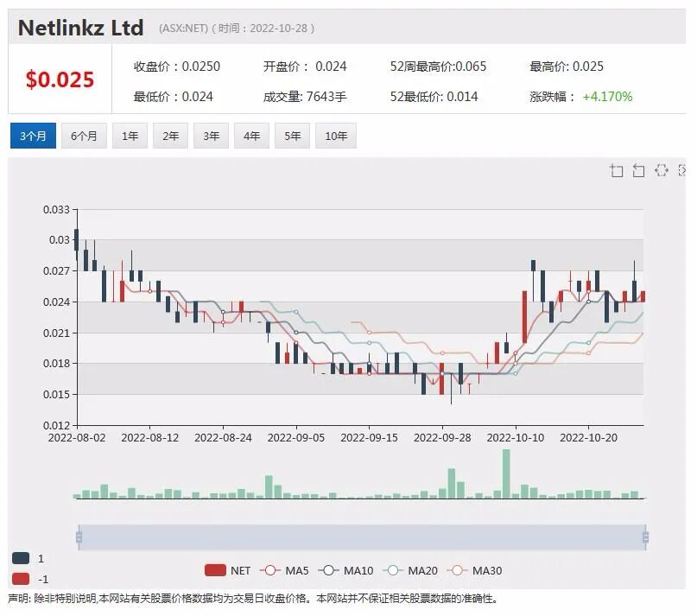Click the tall red candlestick after 2022-10-10
The width and height of the screenshot is (697, 616).
pos(524,317)
